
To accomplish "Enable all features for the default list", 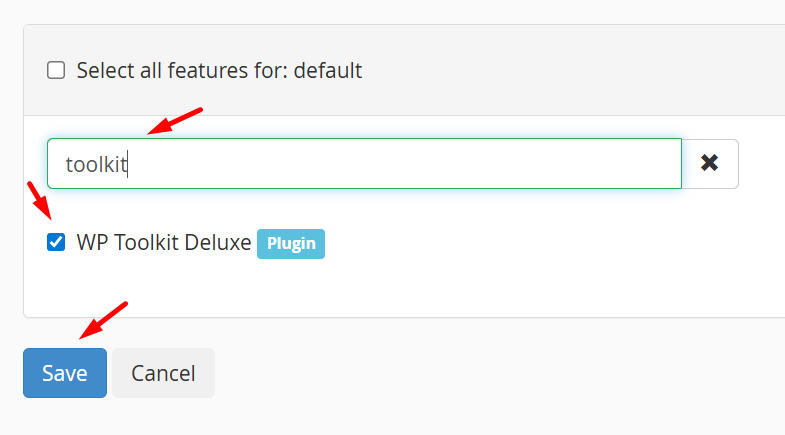I will click(x=56, y=70).
